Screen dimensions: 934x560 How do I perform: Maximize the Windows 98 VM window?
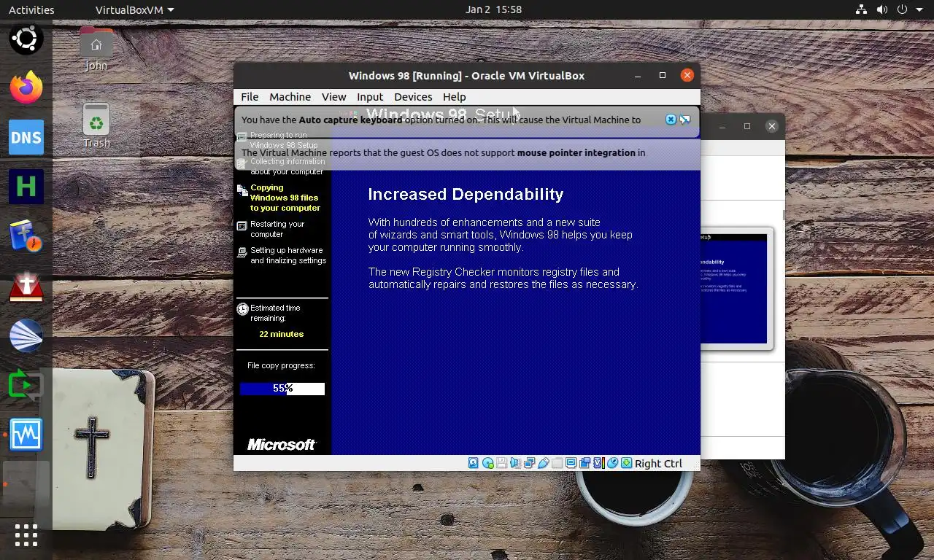click(663, 75)
